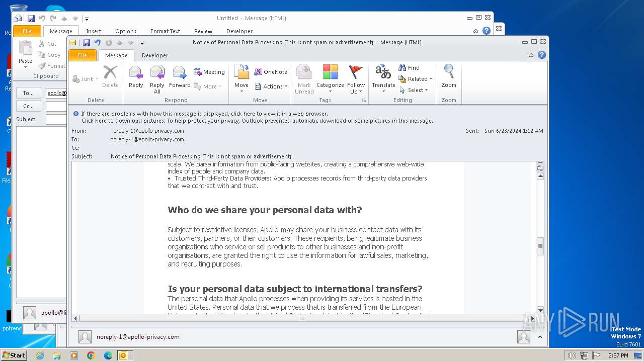The height and width of the screenshot is (362, 644).
Task: Expand the people pane arrow
Action: [x=540, y=337]
